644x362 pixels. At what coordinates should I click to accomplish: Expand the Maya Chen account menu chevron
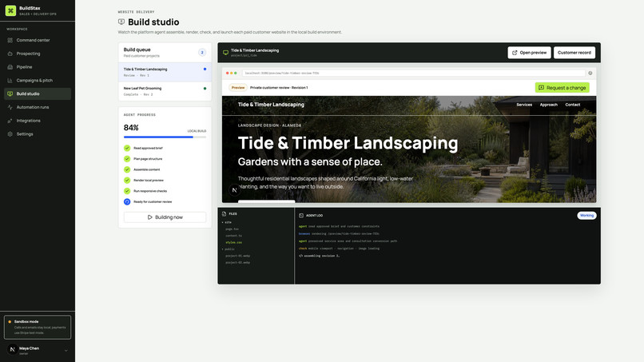click(66, 351)
